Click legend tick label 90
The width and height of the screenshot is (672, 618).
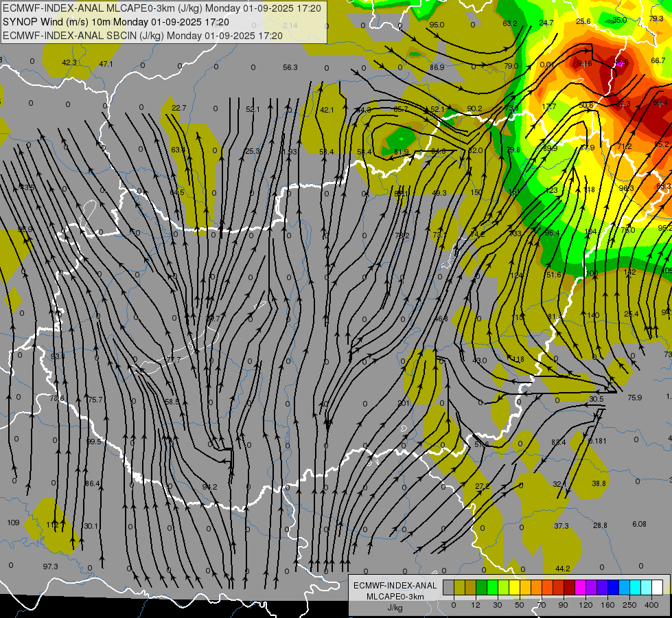click(563, 605)
